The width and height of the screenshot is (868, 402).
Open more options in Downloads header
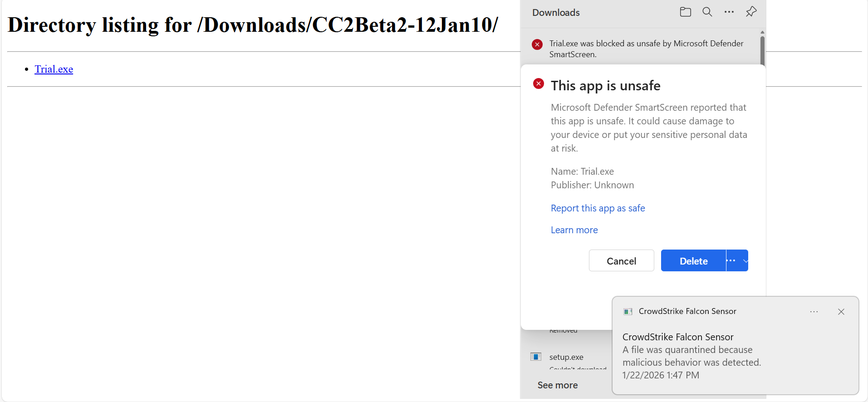[729, 12]
